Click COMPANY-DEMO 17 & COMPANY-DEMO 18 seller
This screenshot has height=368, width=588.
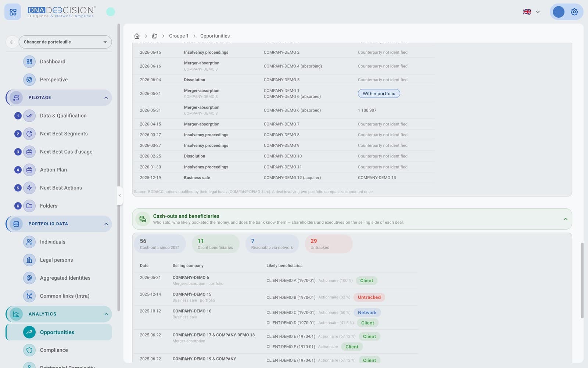coord(214,335)
